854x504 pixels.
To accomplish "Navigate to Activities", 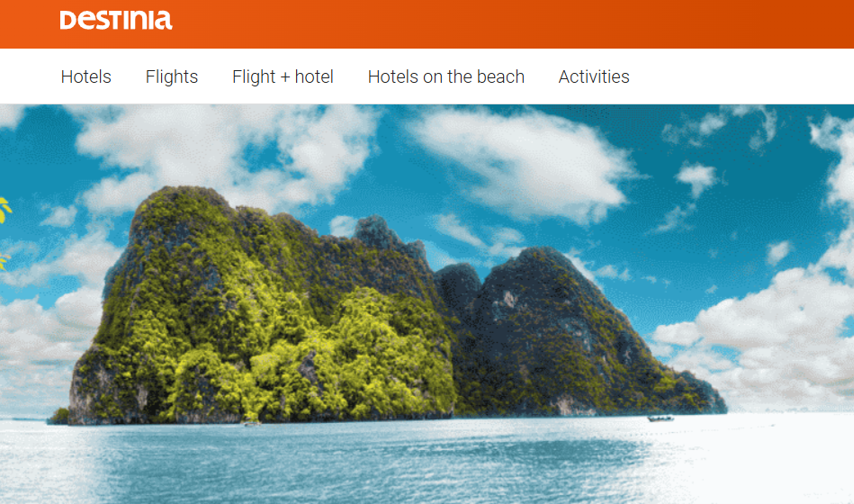I will 594,76.
